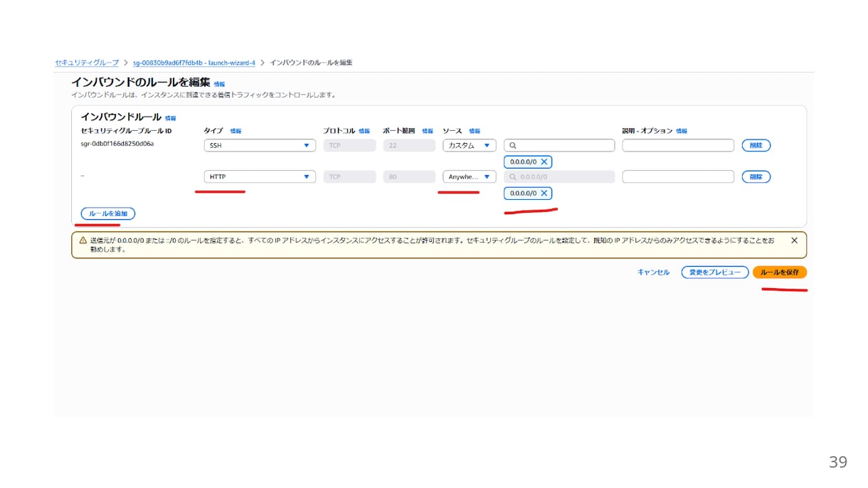Open 情報 link beside インバウンドルール heading
The height and width of the screenshot is (488, 868).
[x=170, y=118]
